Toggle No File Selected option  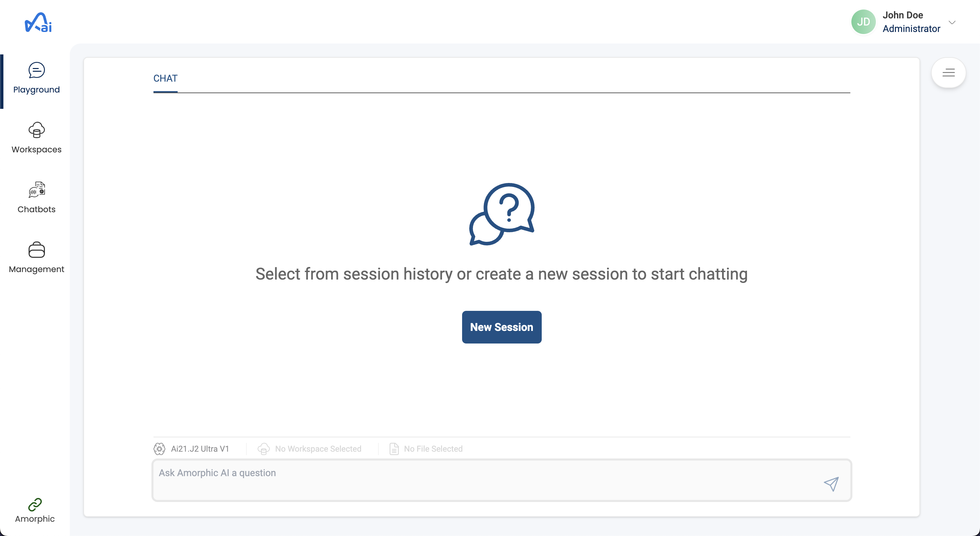point(426,449)
